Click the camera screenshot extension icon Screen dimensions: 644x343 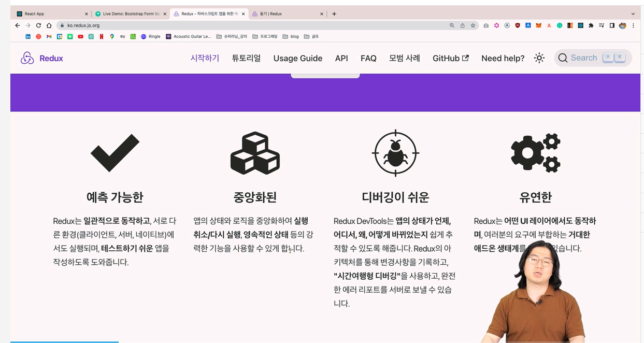(486, 25)
